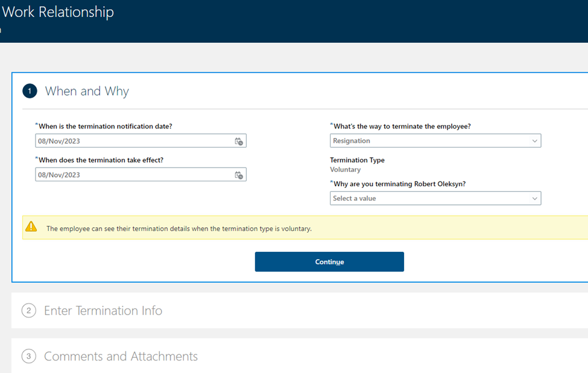Click the step 2 circle badge
Image resolution: width=588 pixels, height=373 pixels.
pos(29,310)
